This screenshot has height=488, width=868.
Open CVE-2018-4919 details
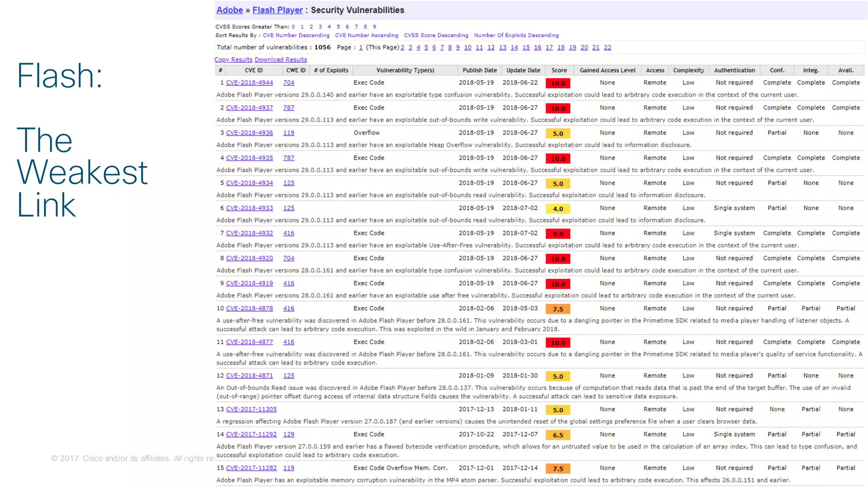(x=249, y=283)
